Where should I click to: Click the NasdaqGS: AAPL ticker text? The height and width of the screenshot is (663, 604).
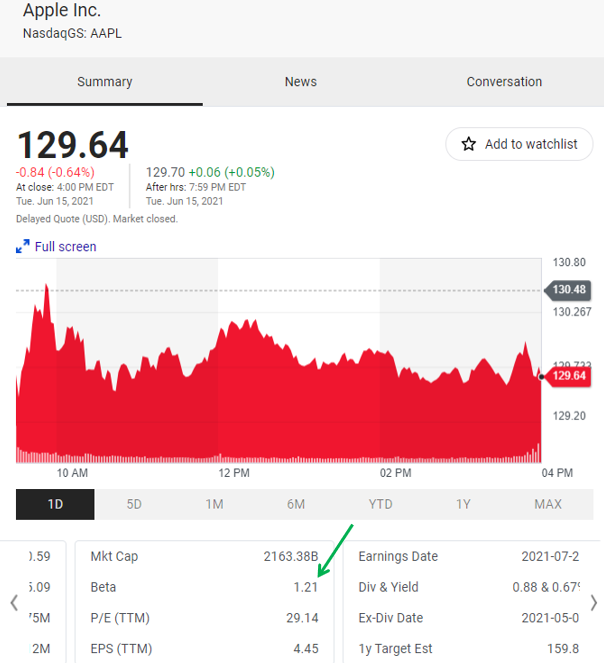pyautogui.click(x=72, y=33)
